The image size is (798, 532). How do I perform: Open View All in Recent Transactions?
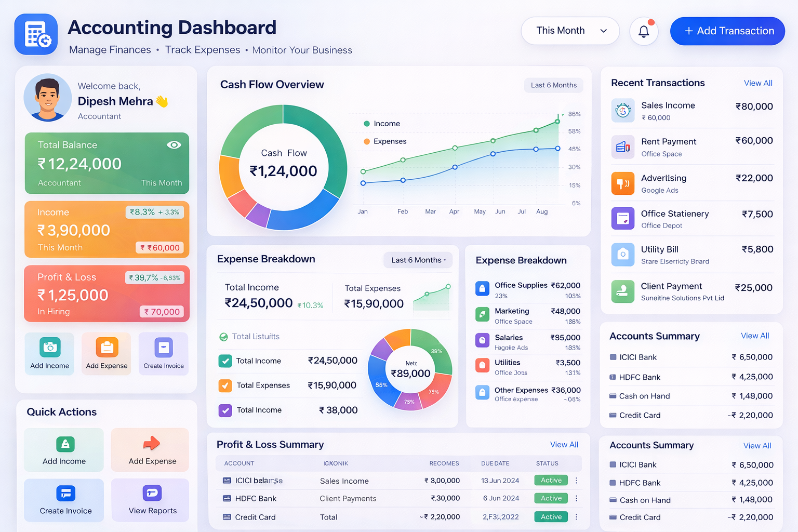coord(757,83)
